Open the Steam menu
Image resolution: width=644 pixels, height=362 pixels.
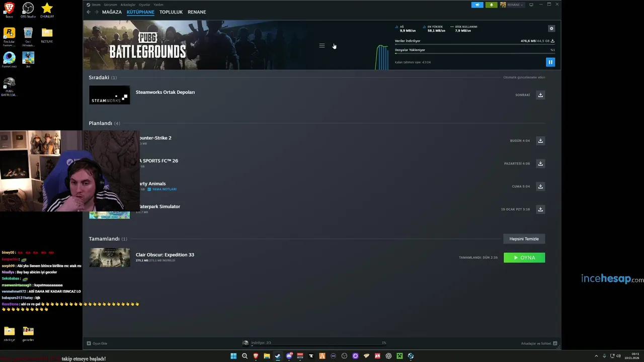tap(96, 5)
